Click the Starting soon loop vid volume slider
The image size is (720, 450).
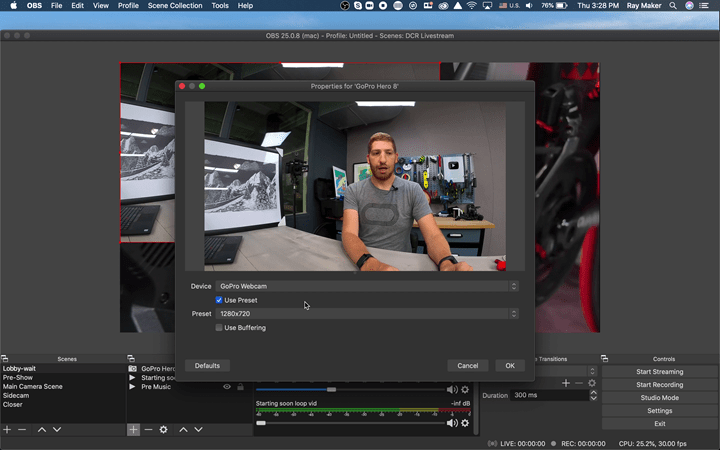click(350, 423)
